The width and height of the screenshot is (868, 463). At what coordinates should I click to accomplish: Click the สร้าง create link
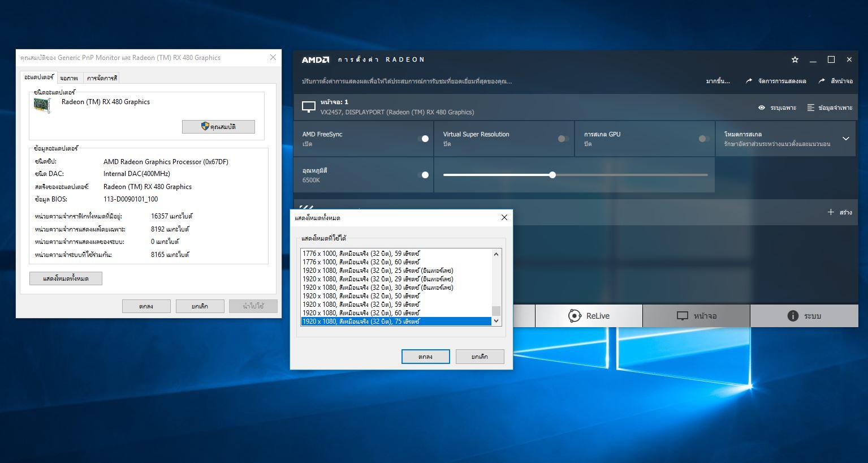846,212
